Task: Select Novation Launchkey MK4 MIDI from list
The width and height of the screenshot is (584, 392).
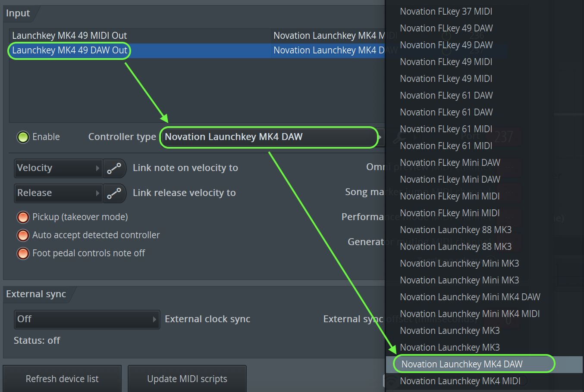Action: [484, 381]
